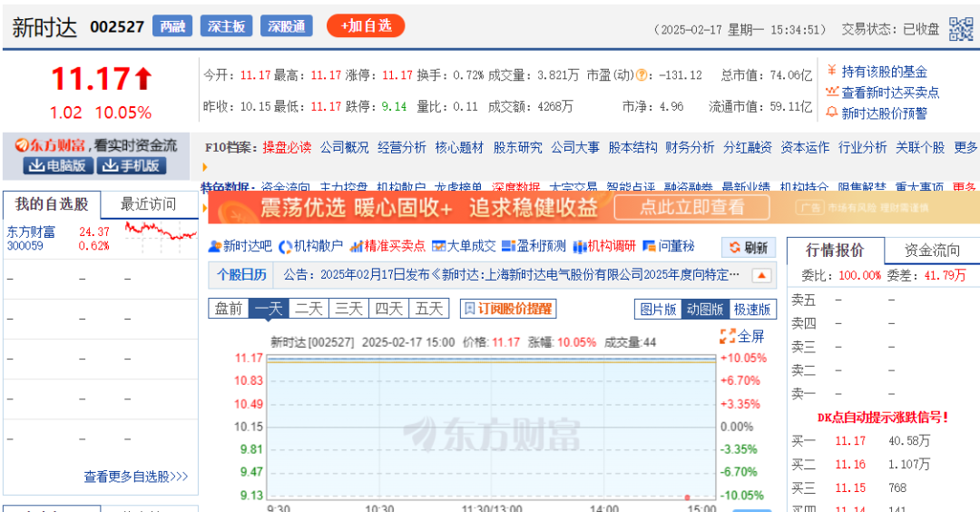This screenshot has height=512, width=980.
Task: Switch chart to 图片版 mode
Action: coord(658,309)
